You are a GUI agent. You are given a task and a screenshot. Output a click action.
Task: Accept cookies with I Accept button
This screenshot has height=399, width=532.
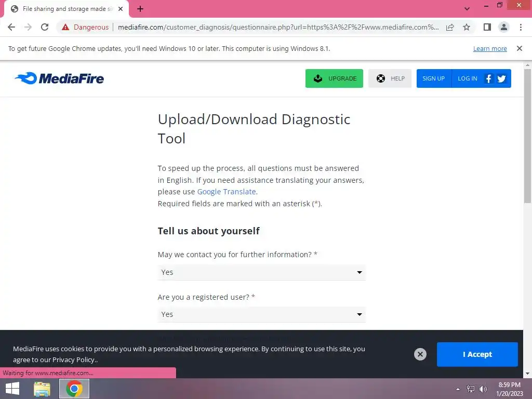[x=477, y=354]
